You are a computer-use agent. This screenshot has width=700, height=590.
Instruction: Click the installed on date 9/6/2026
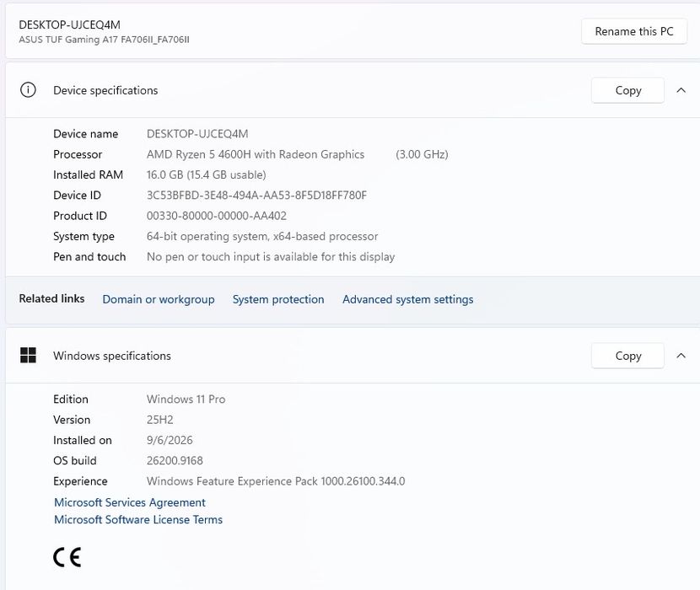(170, 441)
